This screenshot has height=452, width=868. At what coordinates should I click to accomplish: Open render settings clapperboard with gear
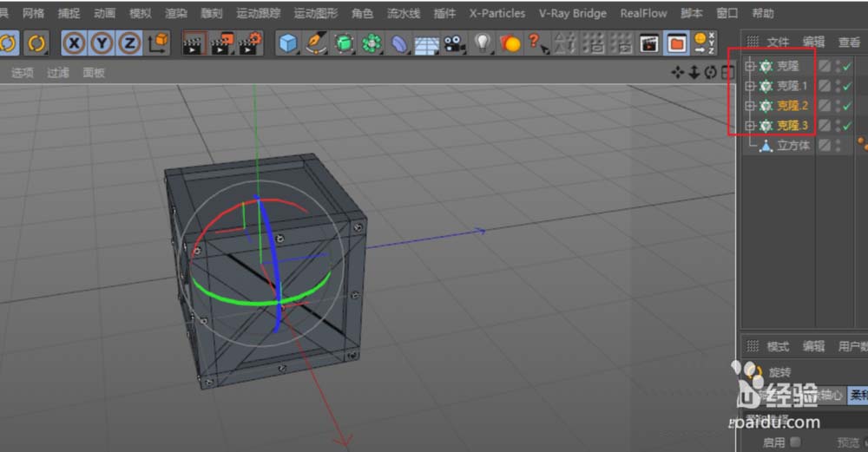tap(249, 43)
